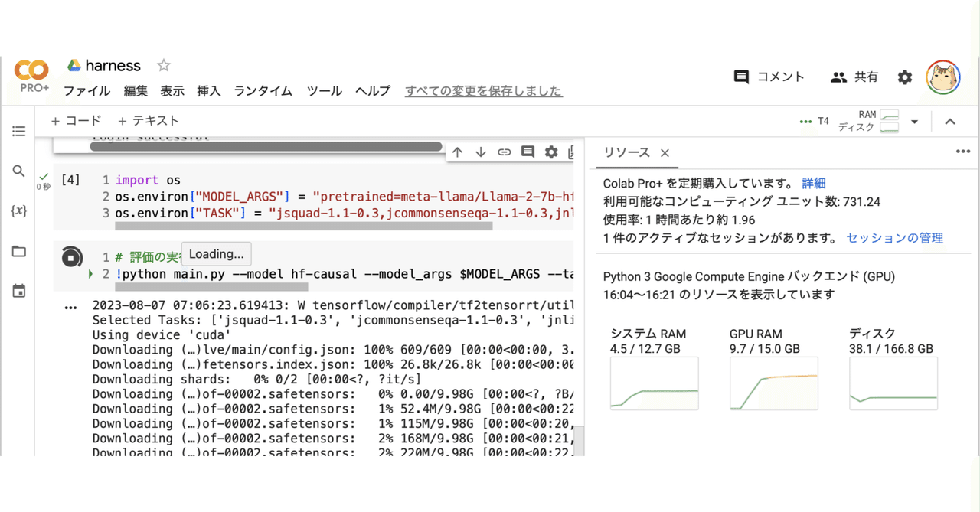Open the table of contents sidebar
This screenshot has height=512, width=980.
(x=18, y=131)
